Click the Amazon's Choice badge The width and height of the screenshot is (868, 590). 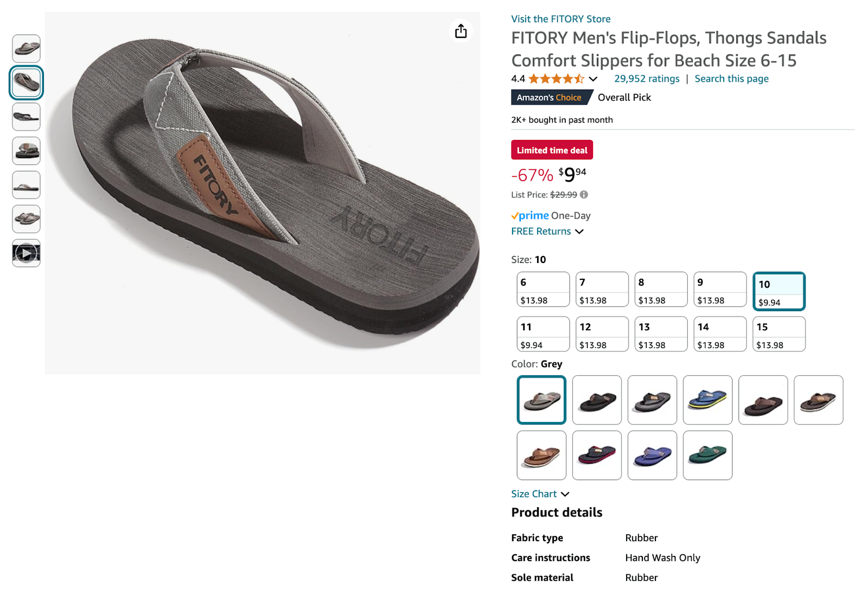tap(548, 98)
